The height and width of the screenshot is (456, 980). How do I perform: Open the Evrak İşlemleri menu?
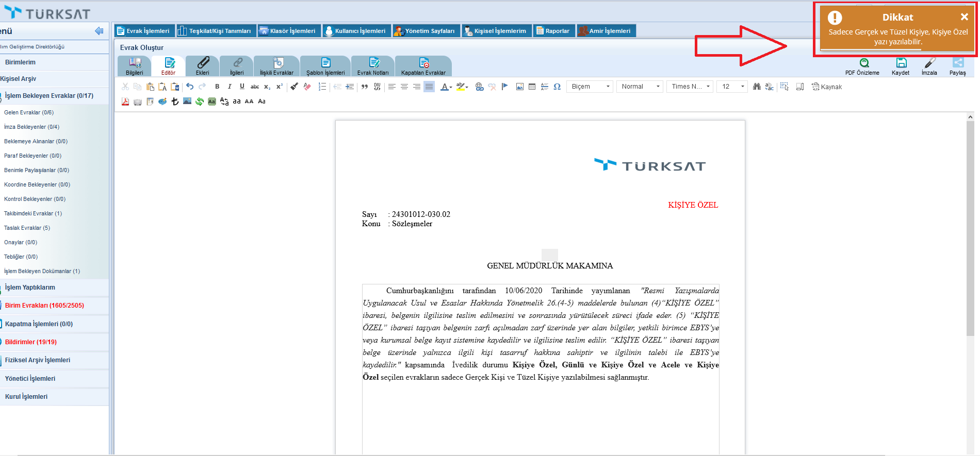pos(144,31)
